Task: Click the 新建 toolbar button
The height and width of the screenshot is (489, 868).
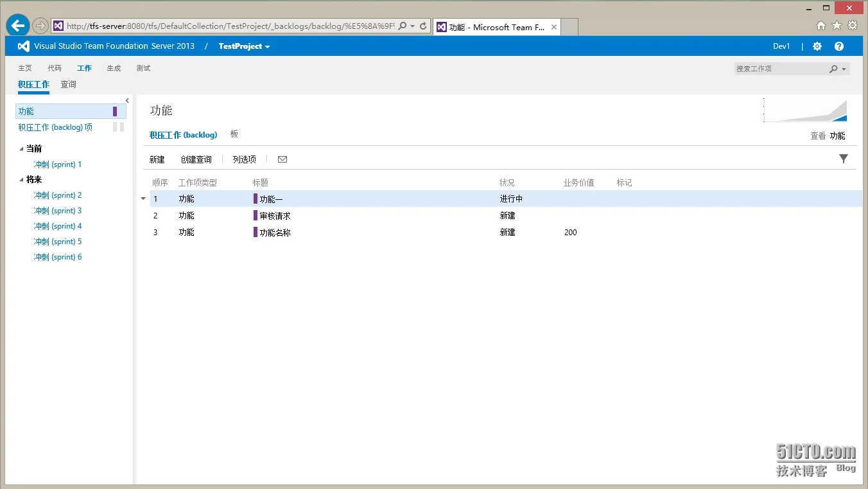Action: click(157, 159)
